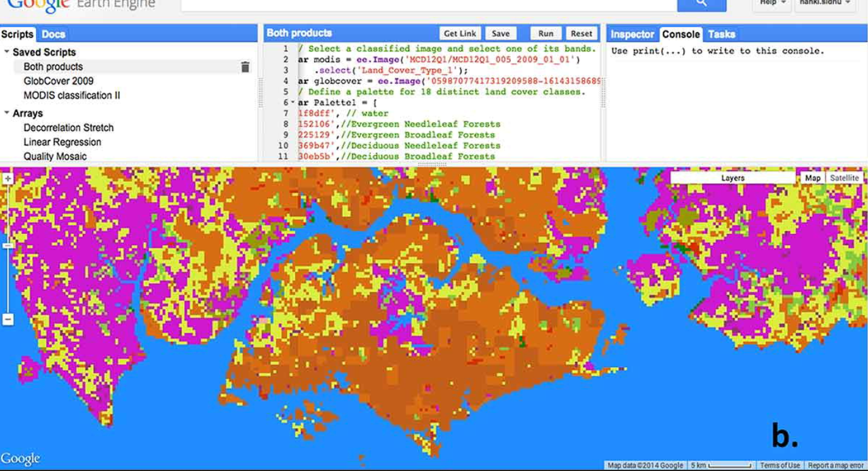Click the map zoom slider handle
Screen dimensions: 868x471
[x=8, y=246]
